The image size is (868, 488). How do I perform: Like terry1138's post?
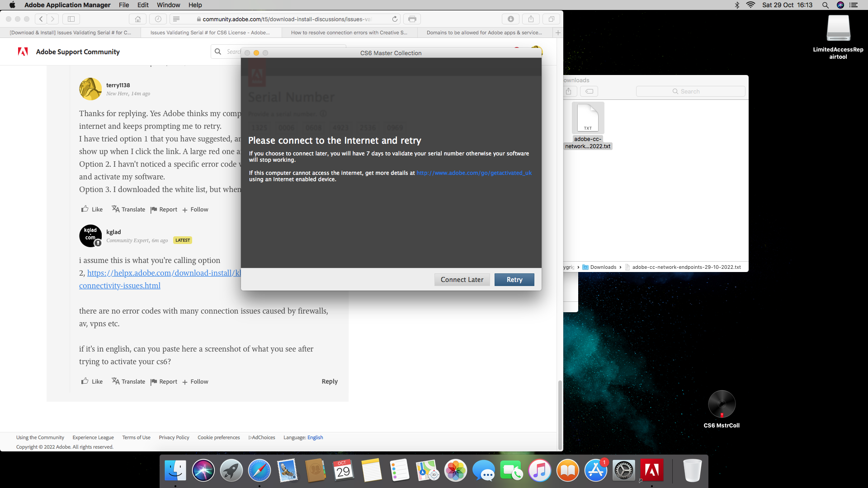click(92, 209)
